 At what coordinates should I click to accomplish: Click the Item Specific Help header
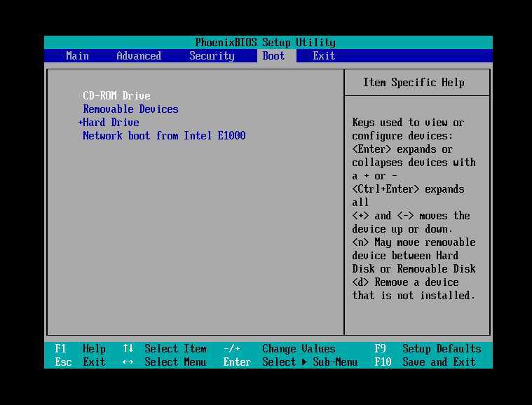point(414,83)
